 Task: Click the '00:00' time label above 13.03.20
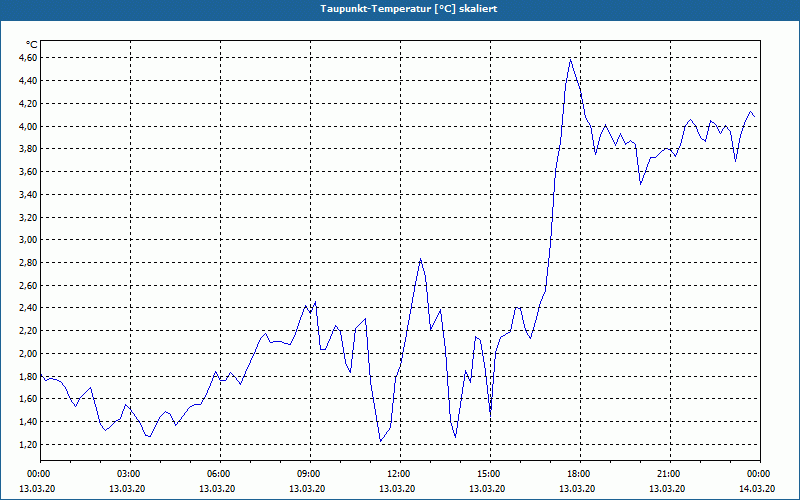(x=40, y=474)
